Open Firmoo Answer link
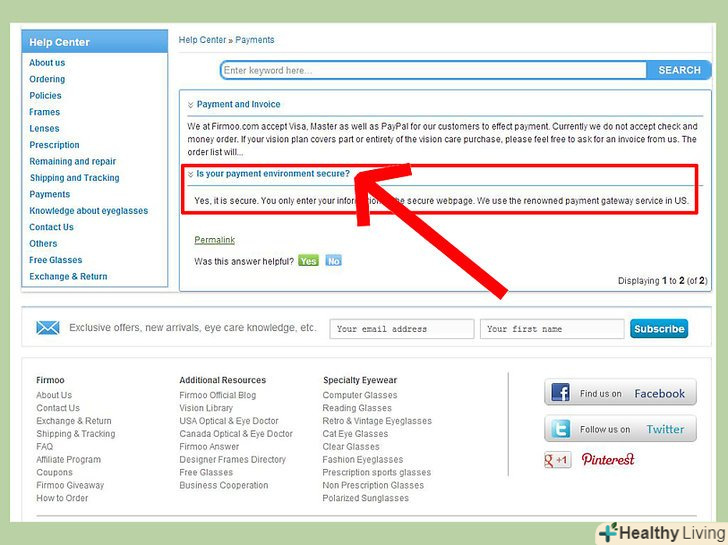The image size is (728, 545). click(x=209, y=447)
